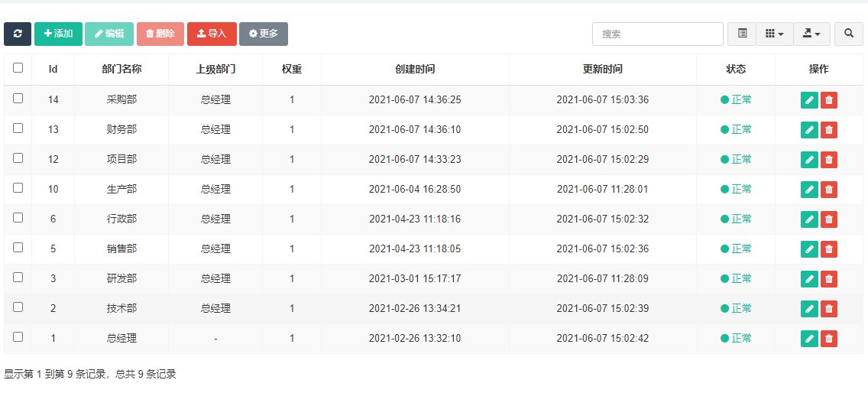Check the box for 行政部 row
The image size is (868, 393).
pyautogui.click(x=18, y=217)
